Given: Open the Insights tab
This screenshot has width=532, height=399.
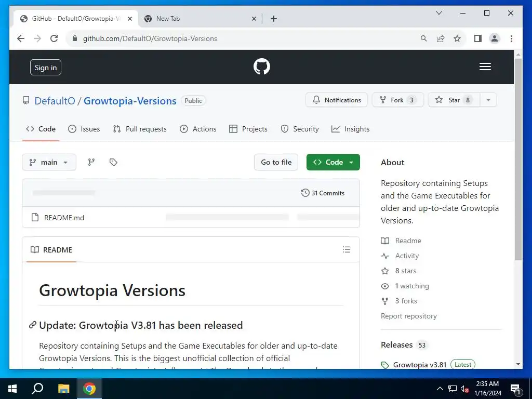Looking at the screenshot, I should (x=351, y=129).
